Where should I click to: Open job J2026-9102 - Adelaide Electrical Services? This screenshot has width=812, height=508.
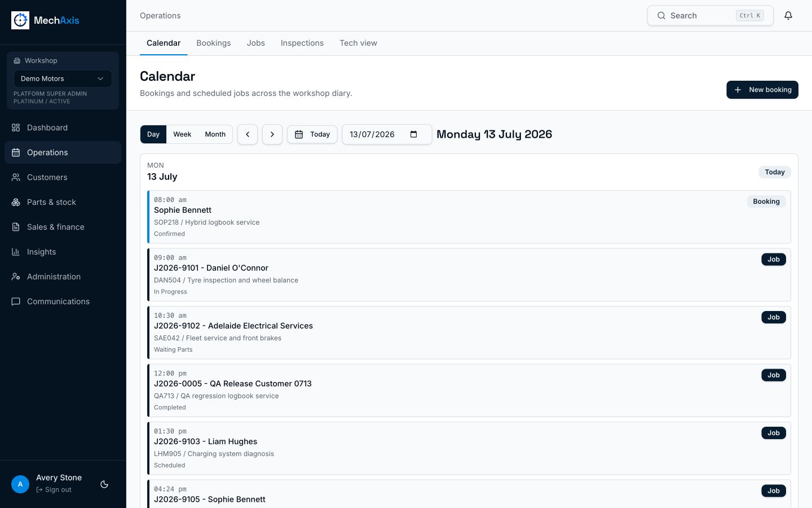coord(469,332)
